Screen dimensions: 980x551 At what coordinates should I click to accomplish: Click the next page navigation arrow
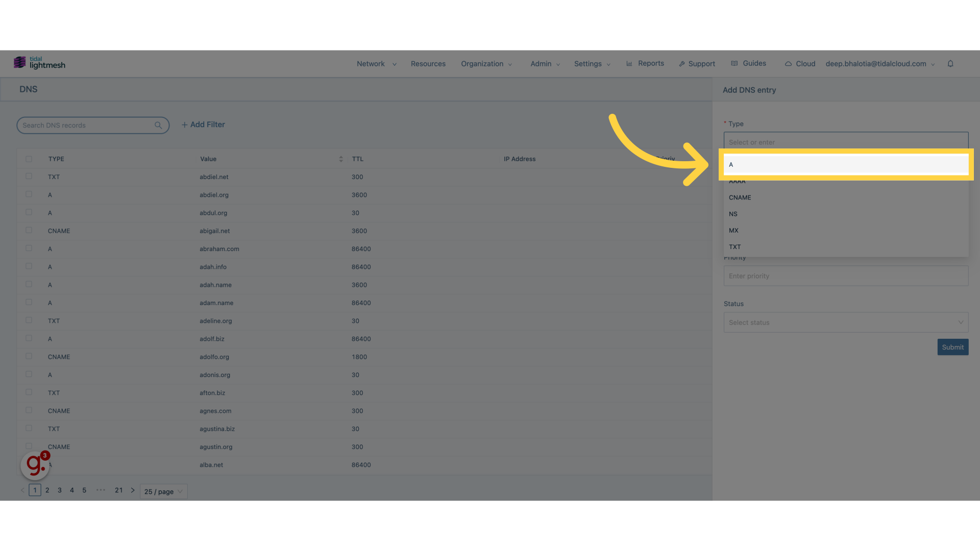point(133,489)
